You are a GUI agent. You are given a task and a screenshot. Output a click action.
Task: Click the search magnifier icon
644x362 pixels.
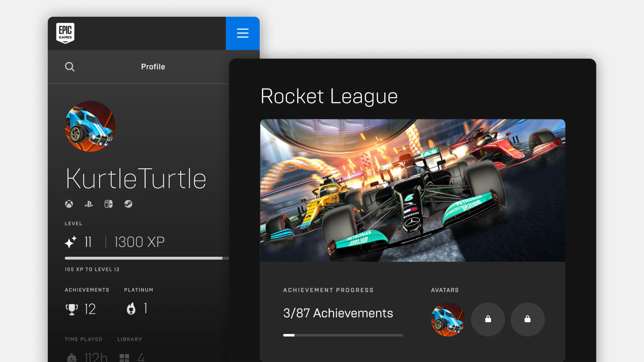coord(70,67)
